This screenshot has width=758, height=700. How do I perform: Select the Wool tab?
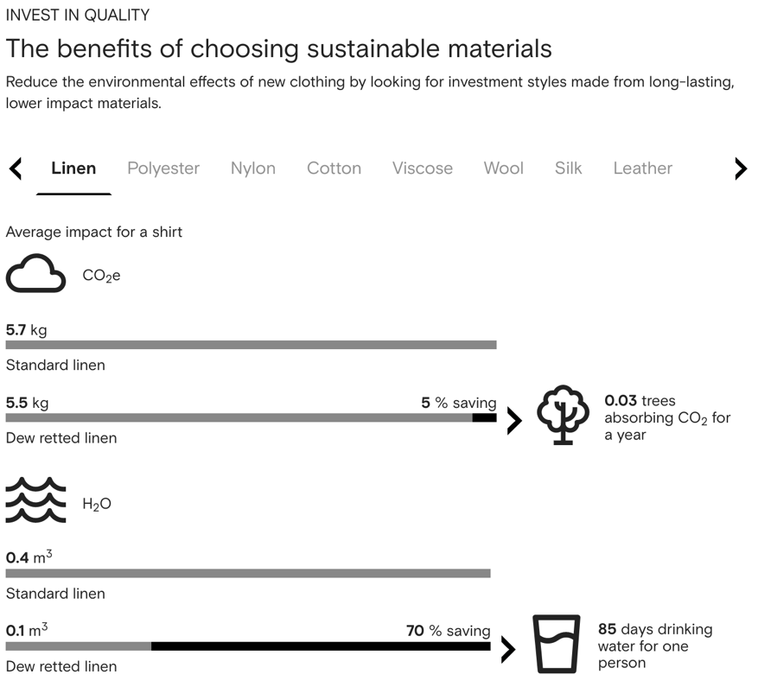click(504, 169)
